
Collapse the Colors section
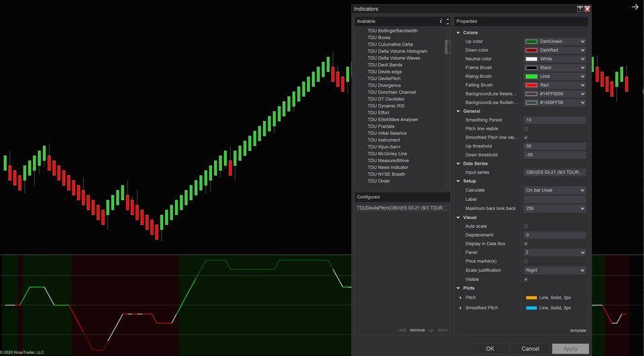point(458,32)
